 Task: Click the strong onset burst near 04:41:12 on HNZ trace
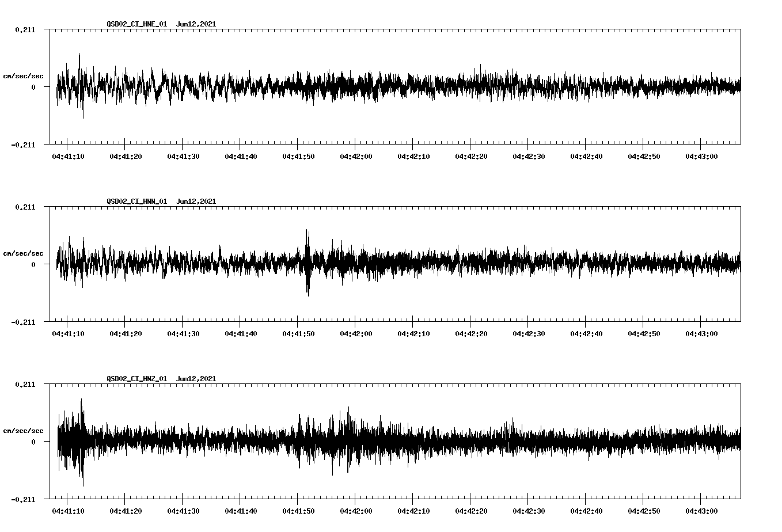click(81, 442)
